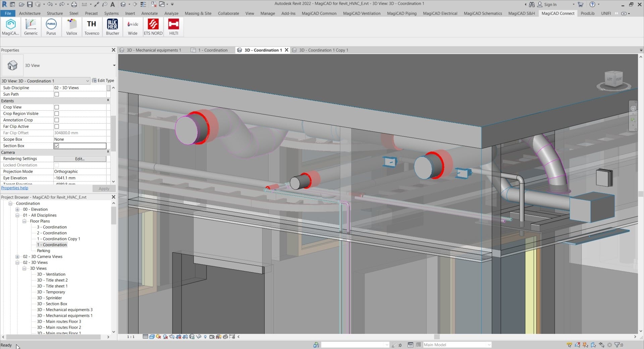644x349 pixels.
Task: Check the Crop View checkbox
Action: [56, 107]
